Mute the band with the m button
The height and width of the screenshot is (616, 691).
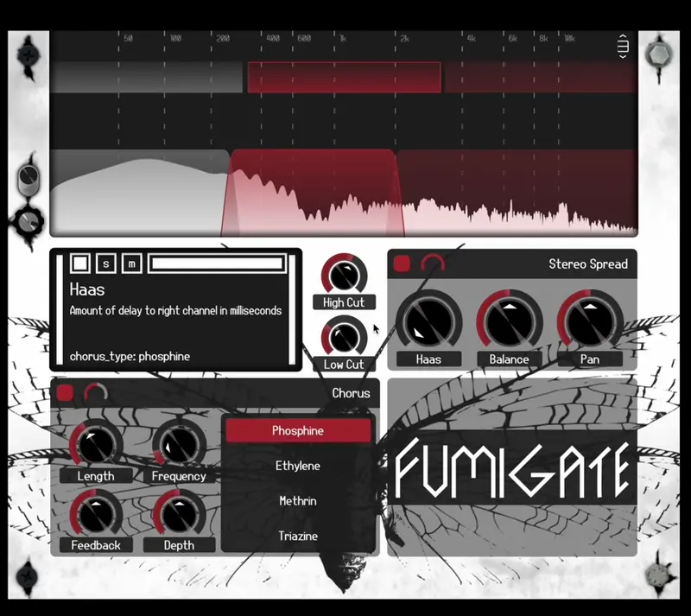tap(131, 263)
